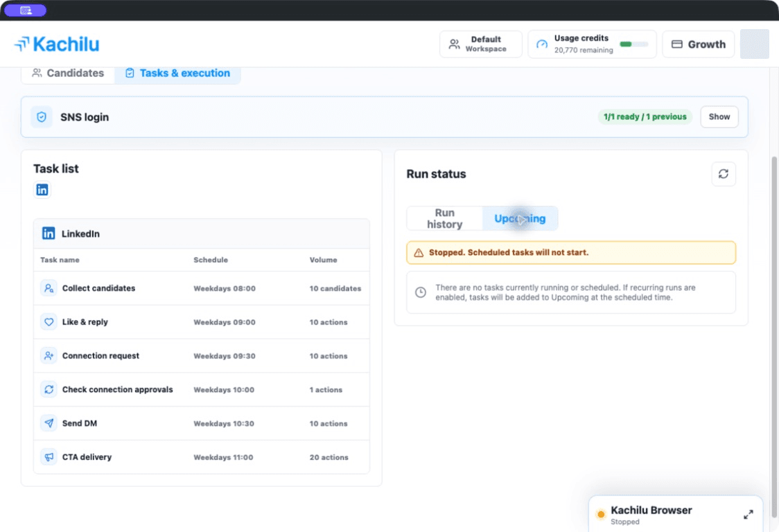
Task: Click the Weekdays 08:00 schedule
Action: click(225, 289)
